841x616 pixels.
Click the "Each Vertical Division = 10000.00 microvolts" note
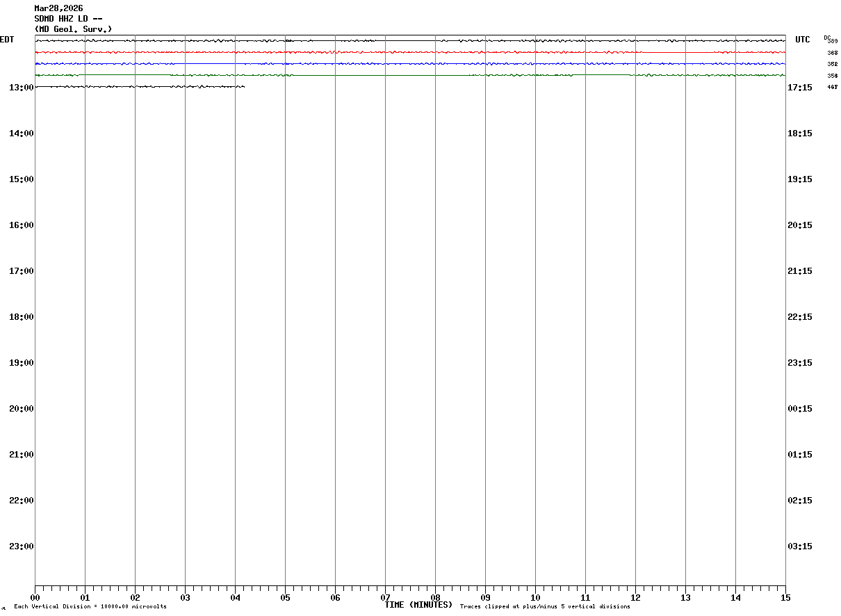point(90,606)
